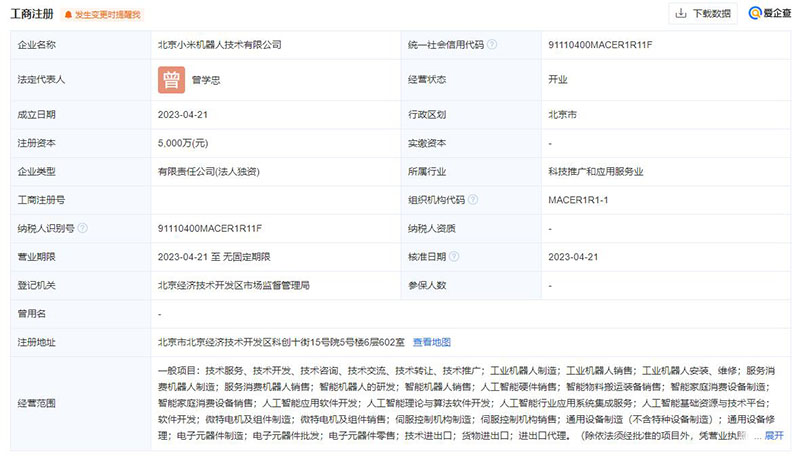The height and width of the screenshot is (462, 800).
Task: Click the 下载数据 download button
Action: point(703,14)
